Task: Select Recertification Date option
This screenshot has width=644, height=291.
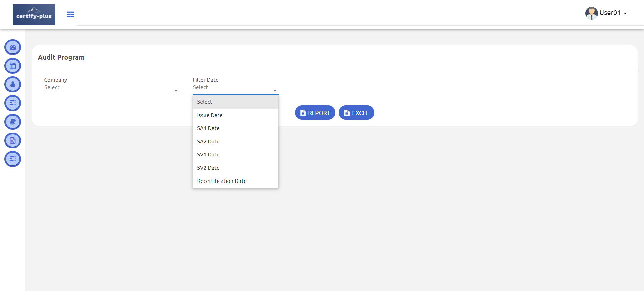Action: 222,181
